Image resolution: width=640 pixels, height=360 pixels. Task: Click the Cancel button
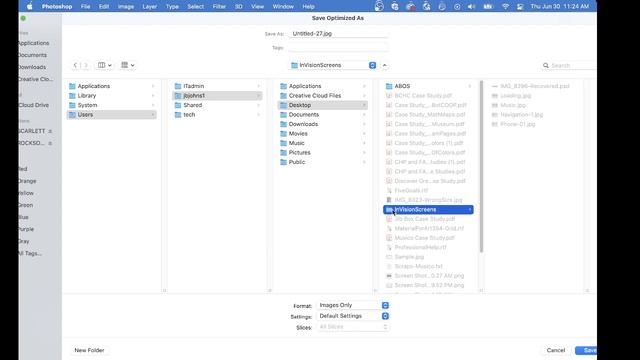click(556, 350)
